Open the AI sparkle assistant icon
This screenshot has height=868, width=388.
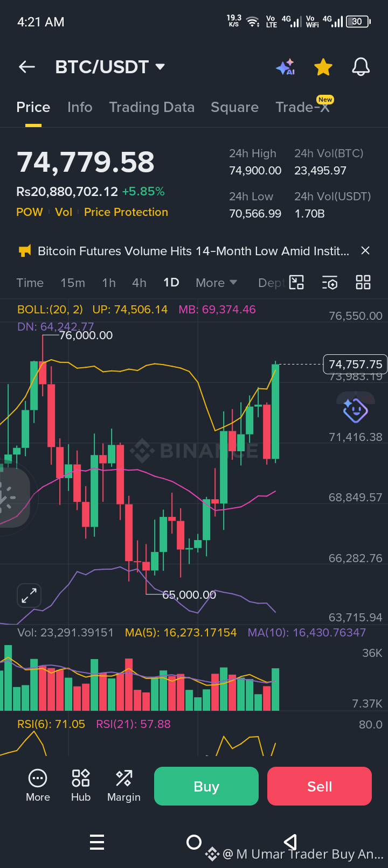[x=286, y=67]
